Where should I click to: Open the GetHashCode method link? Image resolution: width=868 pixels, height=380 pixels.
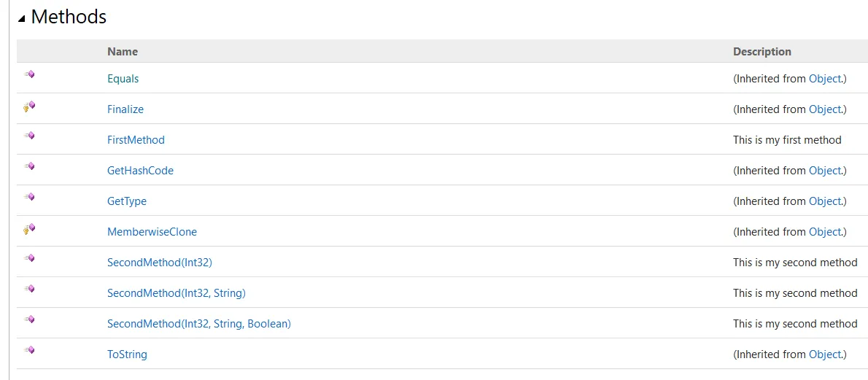tap(140, 171)
